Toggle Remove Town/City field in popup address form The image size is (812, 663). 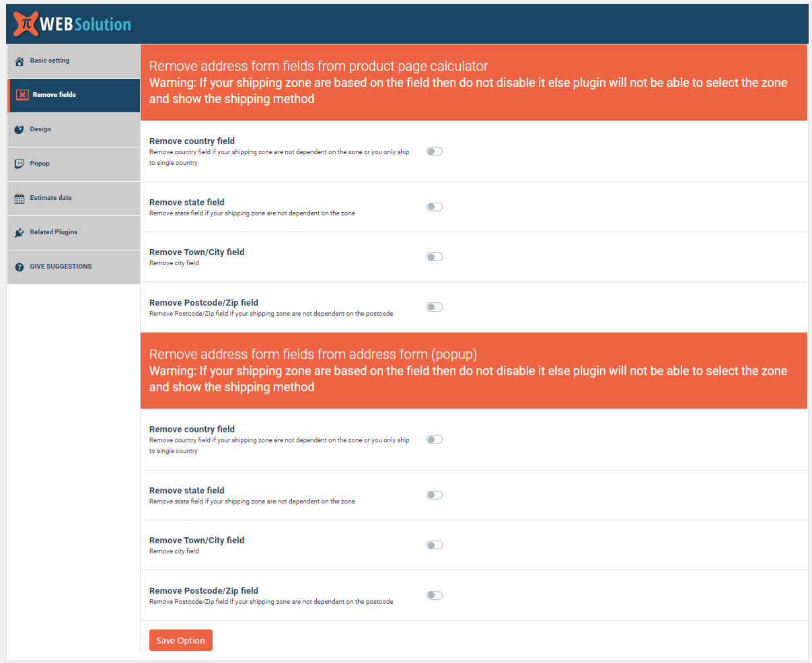tap(435, 545)
